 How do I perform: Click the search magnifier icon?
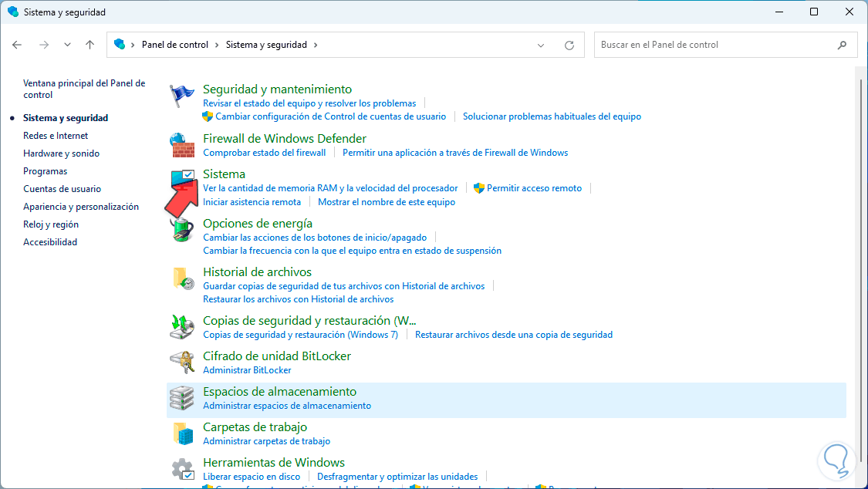tap(842, 46)
